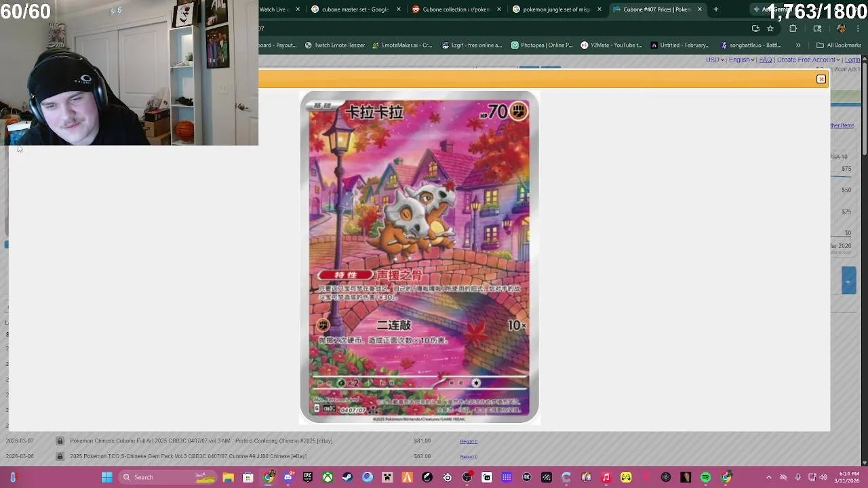Close the enlarged Cubone card image popup
This screenshot has height=488, width=868.
point(821,79)
